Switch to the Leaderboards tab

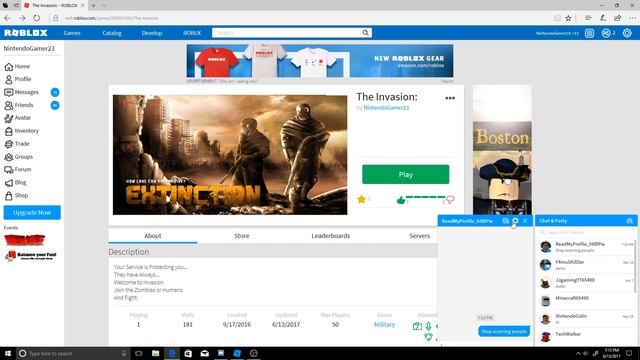point(331,236)
